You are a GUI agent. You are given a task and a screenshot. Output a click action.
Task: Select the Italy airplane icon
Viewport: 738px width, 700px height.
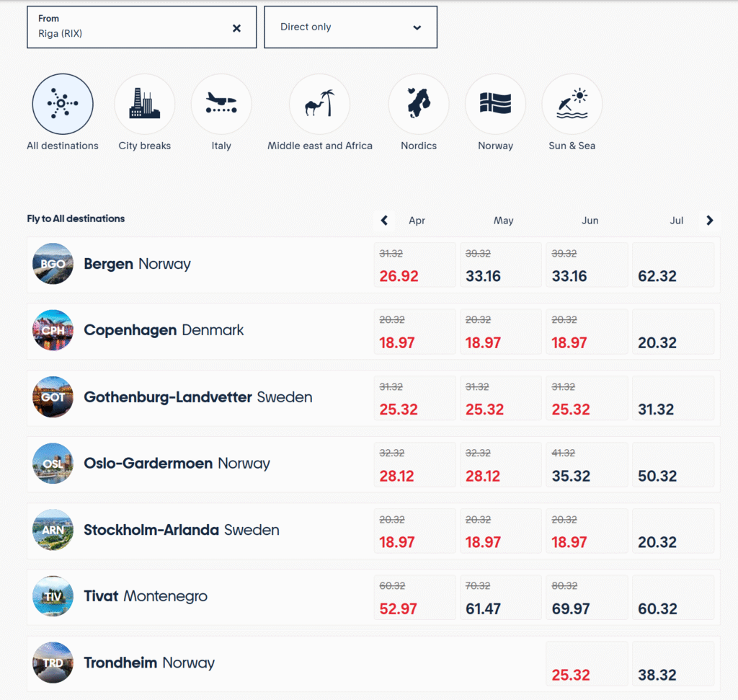coord(221,105)
